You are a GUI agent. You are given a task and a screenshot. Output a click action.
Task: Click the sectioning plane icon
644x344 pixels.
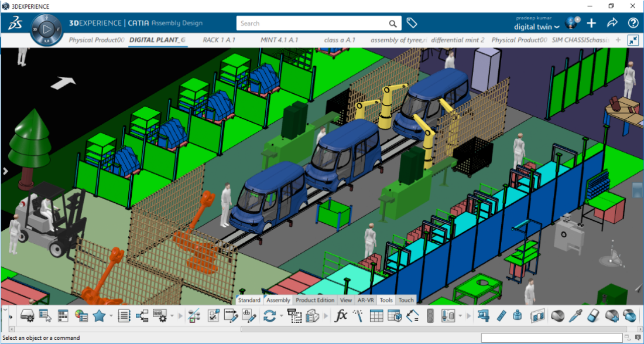537,316
